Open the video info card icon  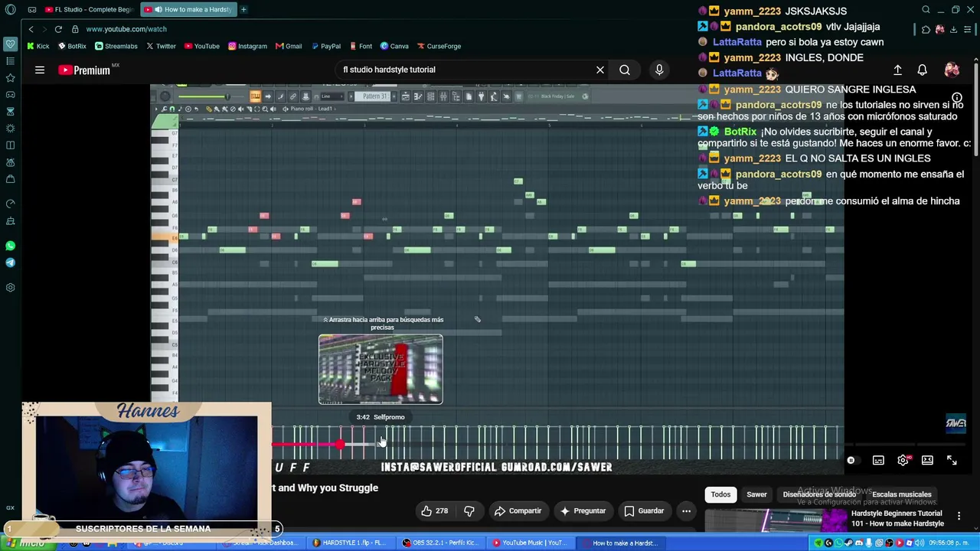click(957, 99)
